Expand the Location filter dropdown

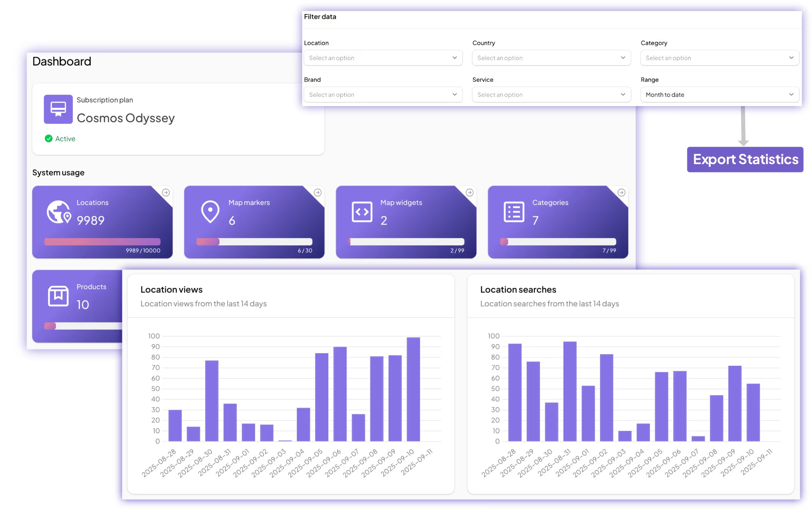pyautogui.click(x=383, y=58)
